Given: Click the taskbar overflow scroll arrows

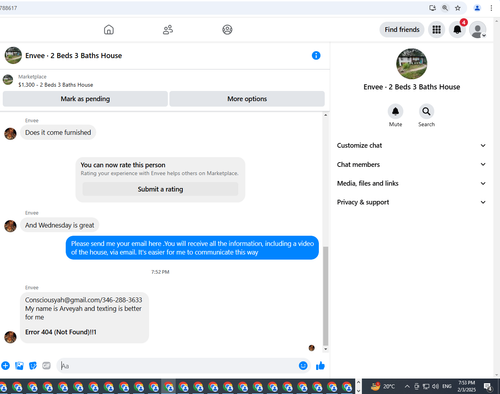Looking at the screenshot, I should point(359,386).
